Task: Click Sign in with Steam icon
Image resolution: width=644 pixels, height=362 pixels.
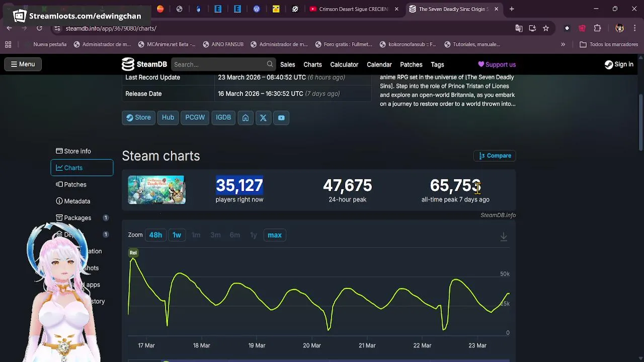Action: tap(619, 64)
